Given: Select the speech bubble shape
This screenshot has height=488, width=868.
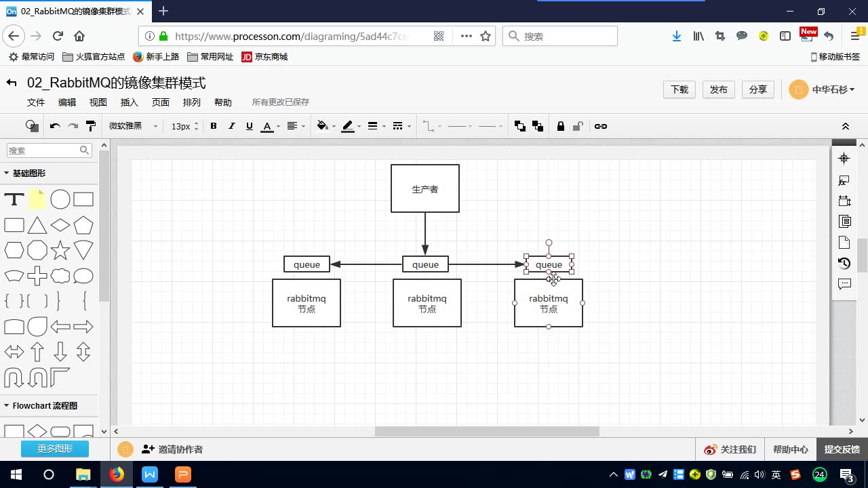Looking at the screenshot, I should [83, 276].
